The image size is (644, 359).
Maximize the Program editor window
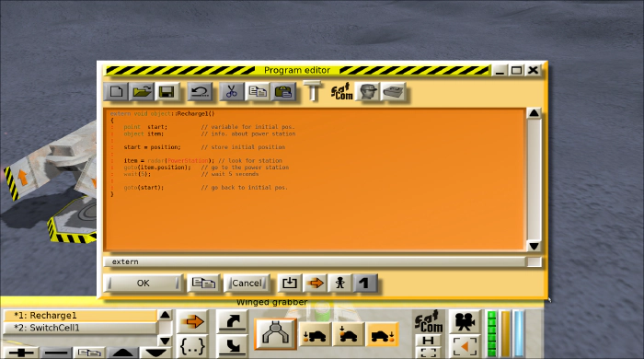(516, 70)
